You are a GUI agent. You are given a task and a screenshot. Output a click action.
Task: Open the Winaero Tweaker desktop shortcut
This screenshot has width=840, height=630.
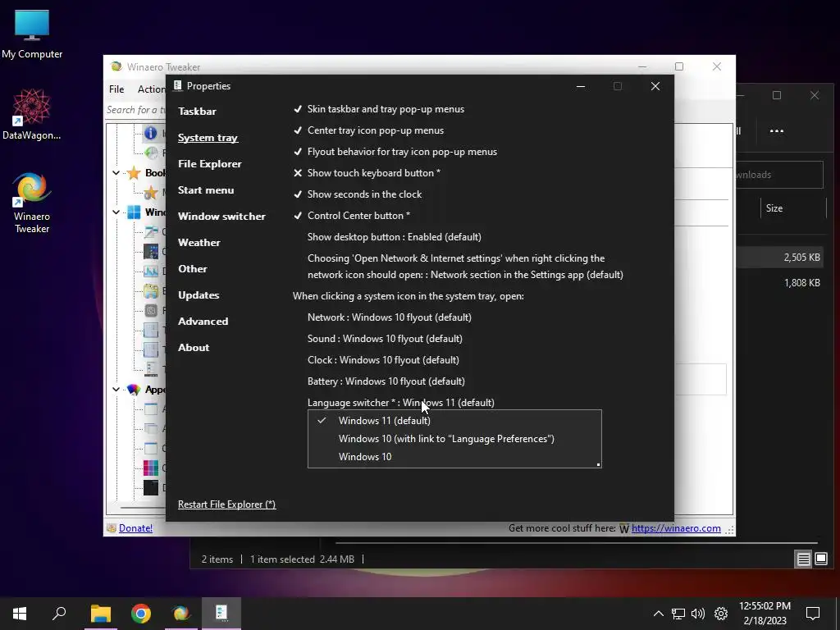[32, 203]
